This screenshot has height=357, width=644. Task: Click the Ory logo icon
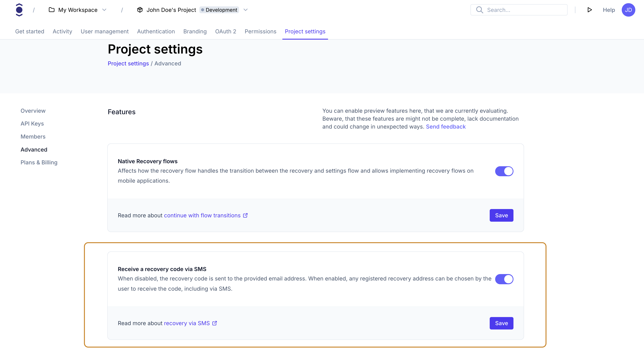click(19, 10)
